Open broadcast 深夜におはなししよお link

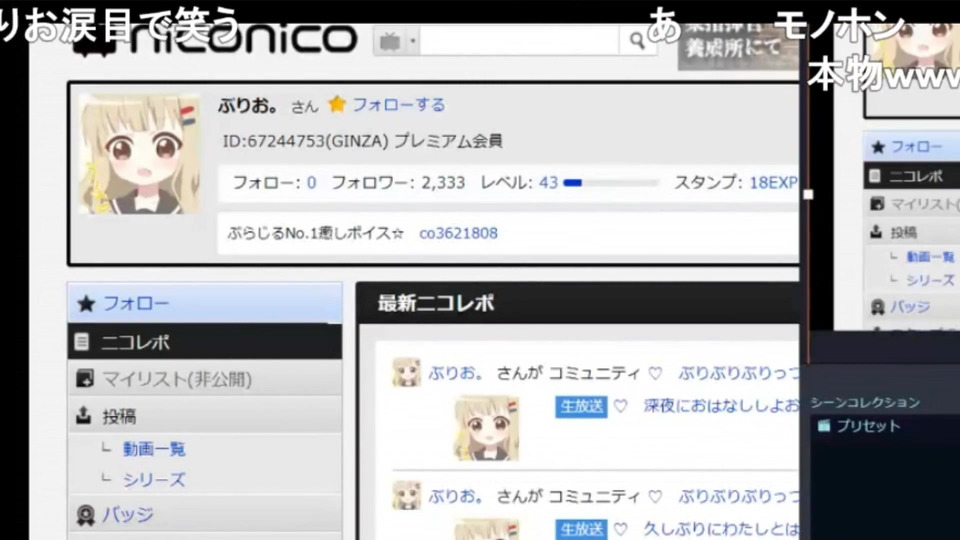(x=721, y=405)
